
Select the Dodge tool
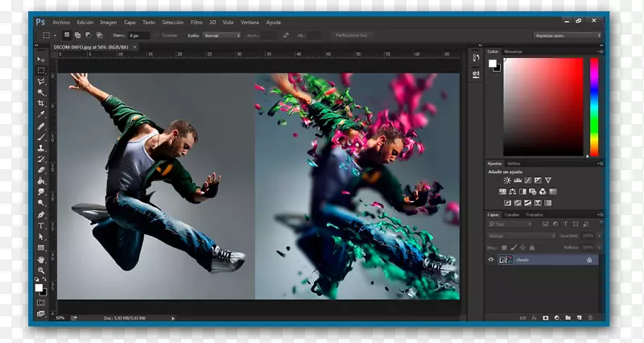pyautogui.click(x=41, y=203)
